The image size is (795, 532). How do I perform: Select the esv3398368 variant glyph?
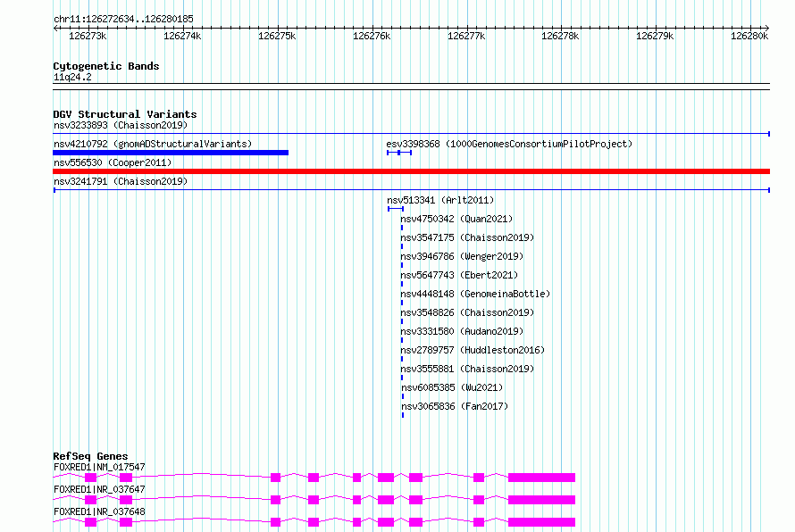pos(399,153)
